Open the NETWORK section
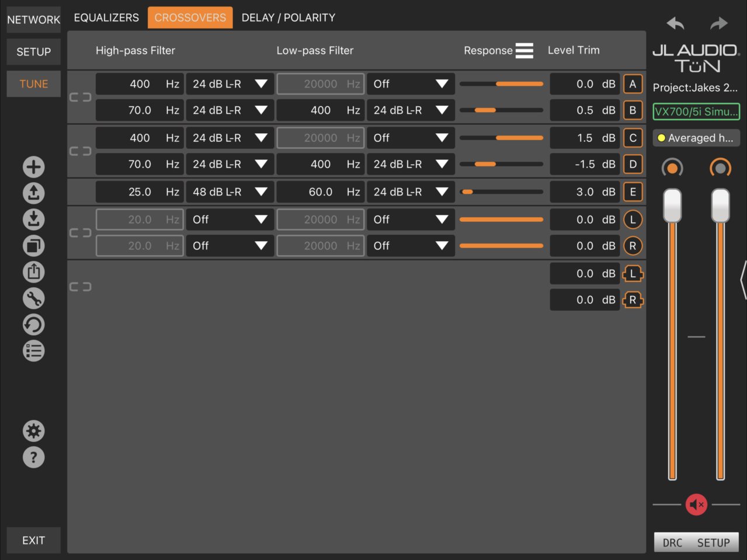The image size is (747, 560). pos(33,20)
